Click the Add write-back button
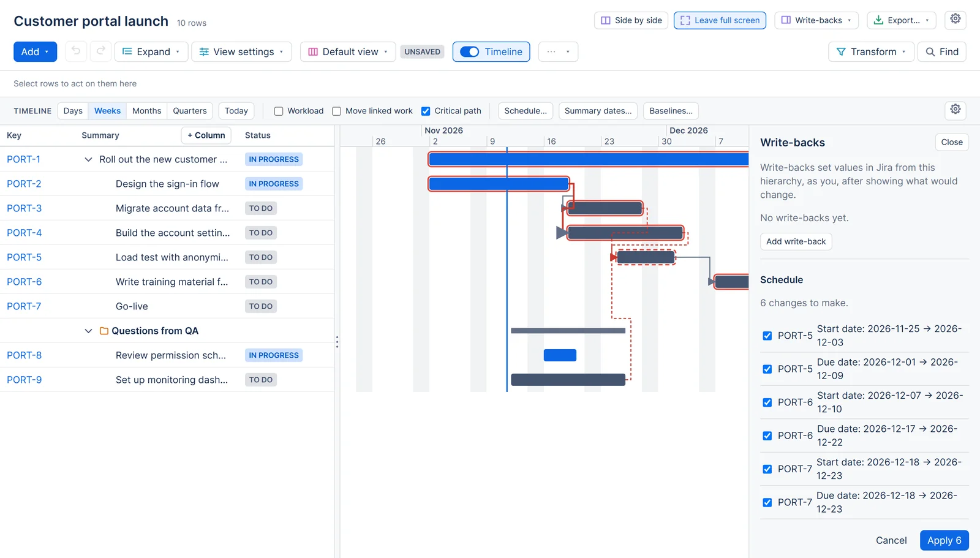This screenshot has height=558, width=980. pos(796,241)
